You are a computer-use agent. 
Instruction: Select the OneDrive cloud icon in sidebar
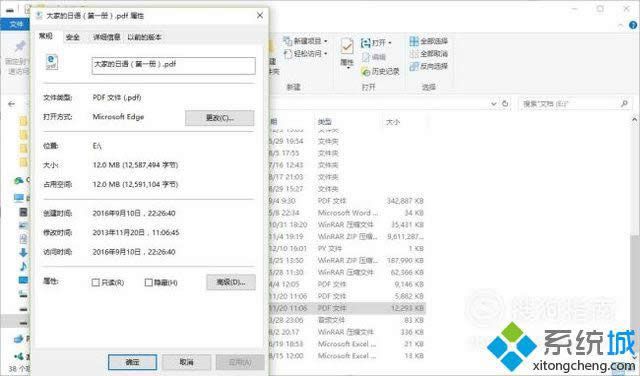point(19,180)
